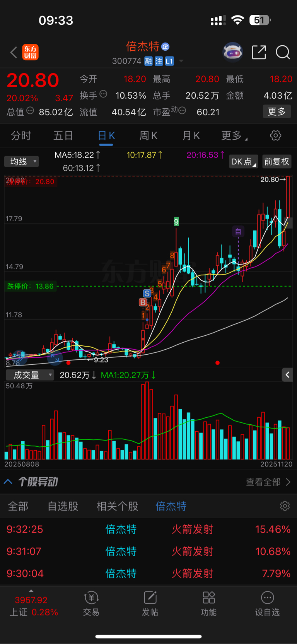The image size is (297, 644).
Task: Open the 均线 indicator dropdown
Action: click(x=22, y=161)
